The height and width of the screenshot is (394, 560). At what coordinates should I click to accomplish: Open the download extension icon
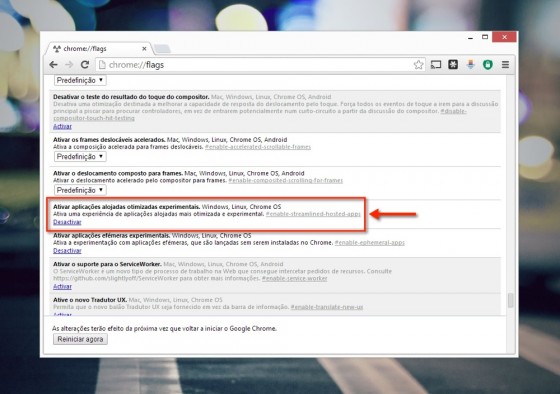click(470, 65)
